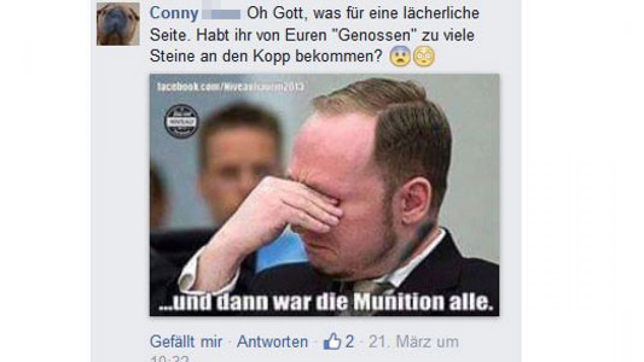
Task: Click the facebook.com watermark in the image
Action: tap(230, 86)
